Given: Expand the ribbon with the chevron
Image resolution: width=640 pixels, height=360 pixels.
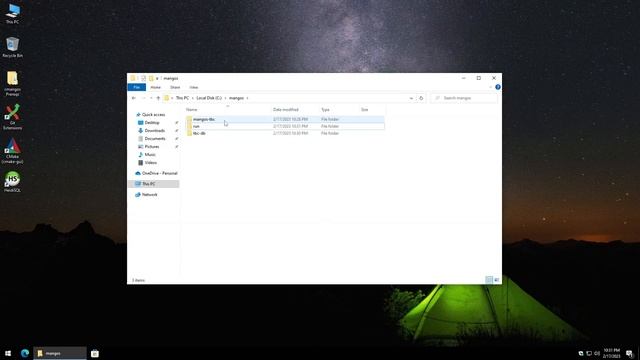Looking at the screenshot, I should (x=490, y=87).
